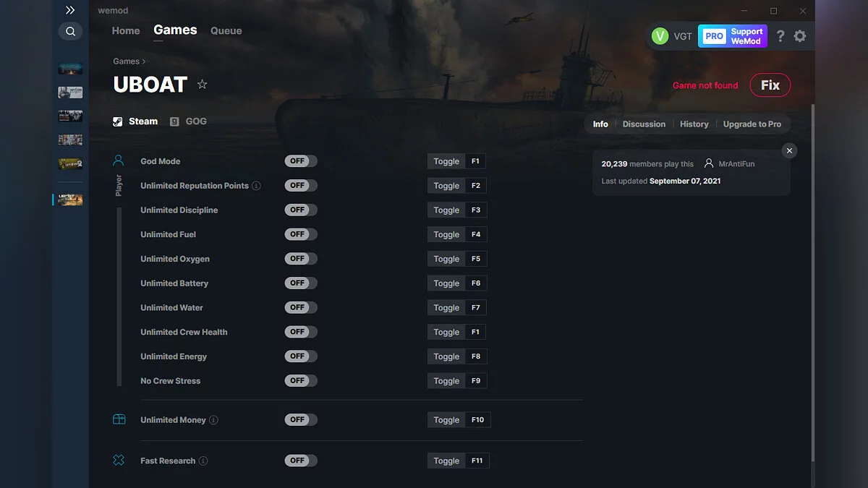Click info icon next to Unlimited Reputation Points

tap(258, 186)
